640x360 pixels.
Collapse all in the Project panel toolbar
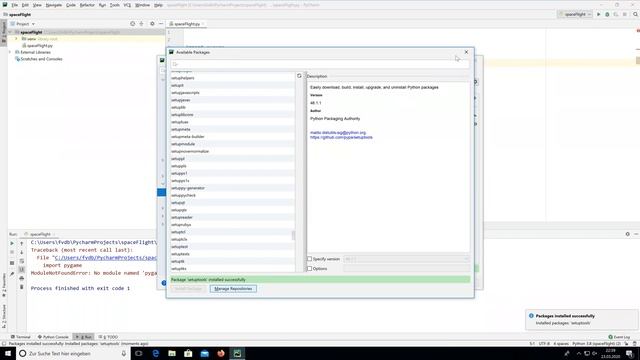(x=141, y=24)
